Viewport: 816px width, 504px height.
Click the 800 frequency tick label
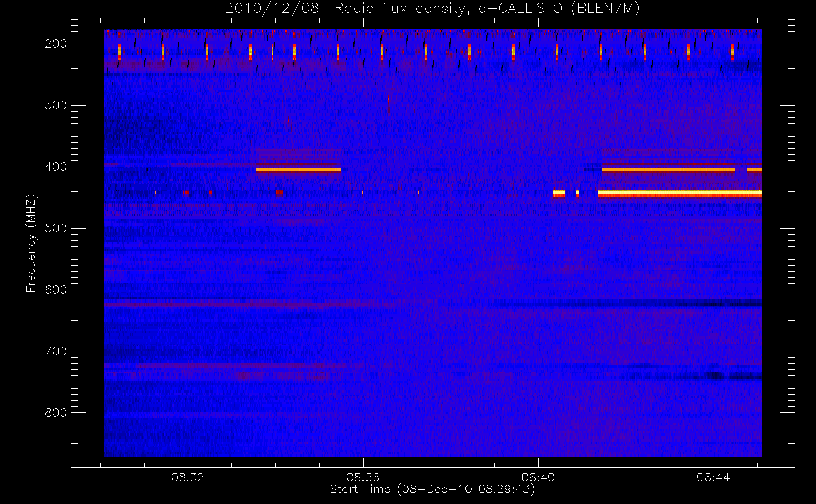point(56,413)
